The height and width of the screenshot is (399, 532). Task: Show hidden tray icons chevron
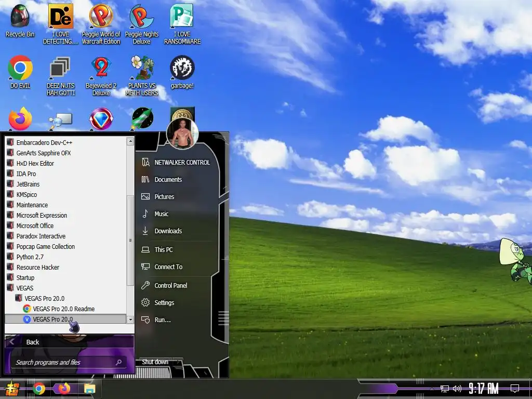click(x=432, y=389)
